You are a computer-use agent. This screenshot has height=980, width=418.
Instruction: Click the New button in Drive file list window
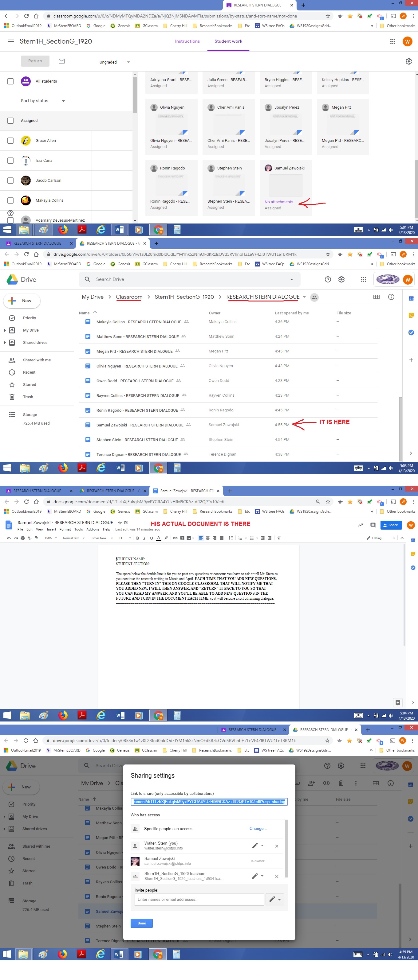coord(22,301)
